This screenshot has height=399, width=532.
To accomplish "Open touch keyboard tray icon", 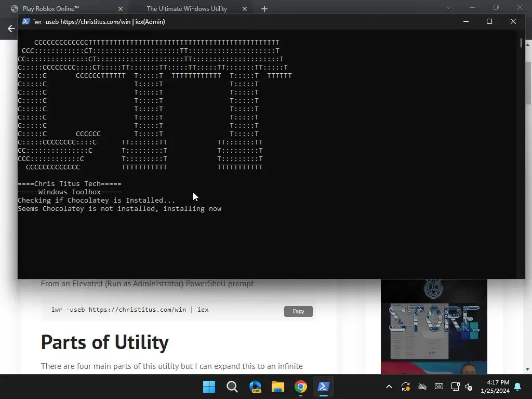I will (438, 387).
